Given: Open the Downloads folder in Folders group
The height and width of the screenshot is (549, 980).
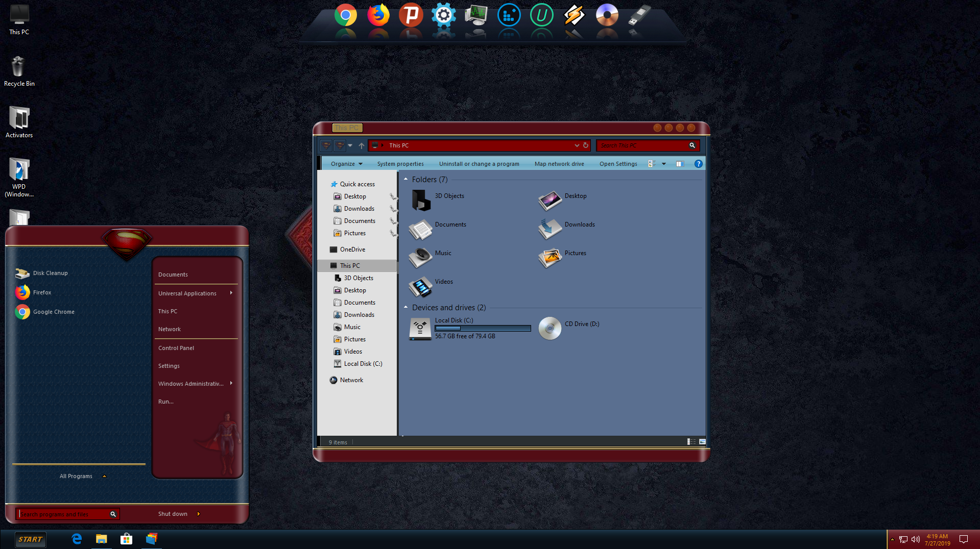Looking at the screenshot, I should click(550, 230).
